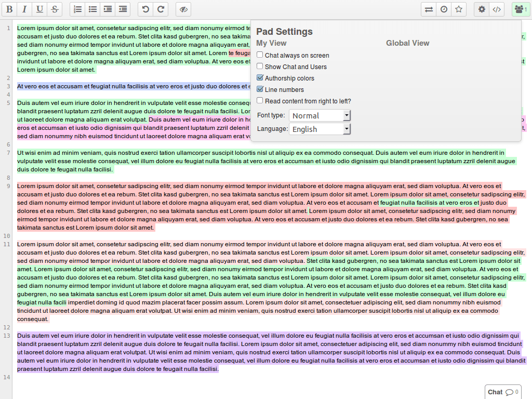Click 'takimata sanctus est Lorem ipsum dolor sit amet.' ending paragraph 9
This screenshot has width=532, height=399.
tap(86, 228)
